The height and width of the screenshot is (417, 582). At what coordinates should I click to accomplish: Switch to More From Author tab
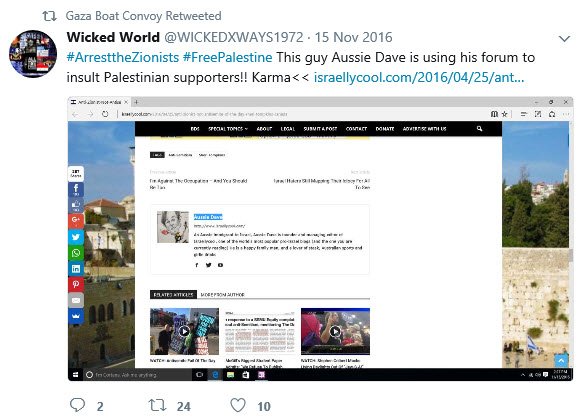point(222,294)
